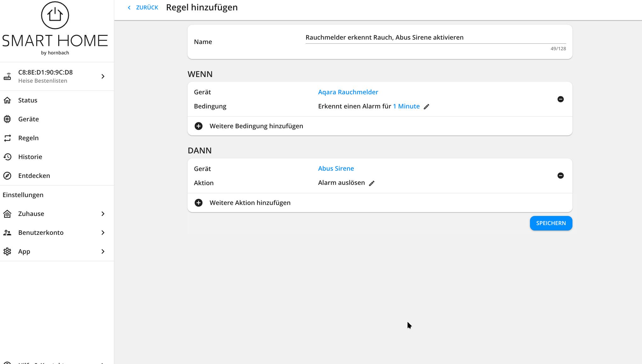Go to the Historie menu item

point(30,157)
